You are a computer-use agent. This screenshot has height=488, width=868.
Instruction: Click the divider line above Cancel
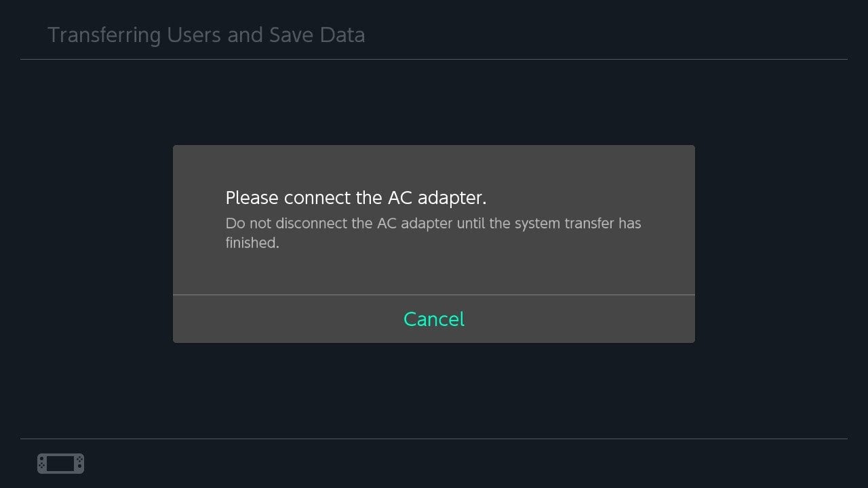coord(434,295)
